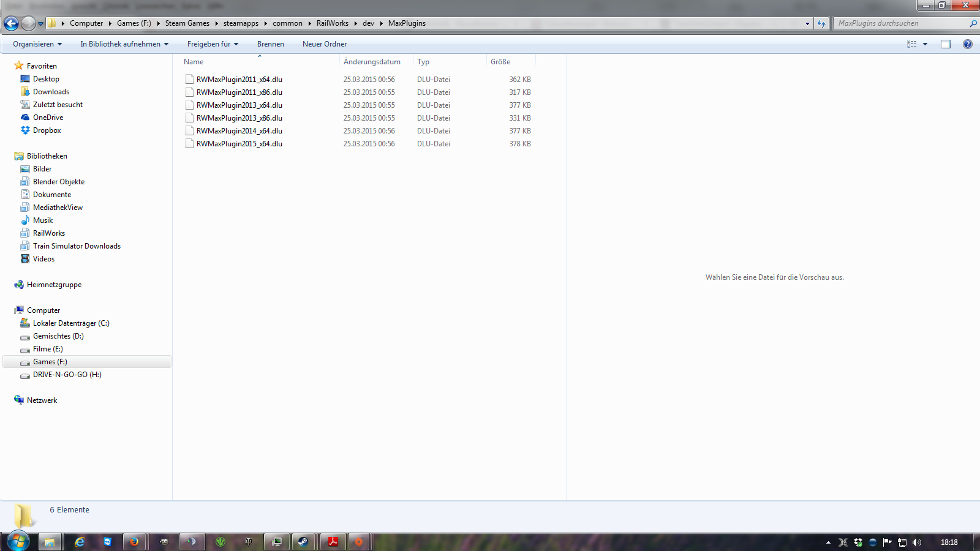
Task: Open the In Bibliothek aufnehmen menu
Action: 124,44
